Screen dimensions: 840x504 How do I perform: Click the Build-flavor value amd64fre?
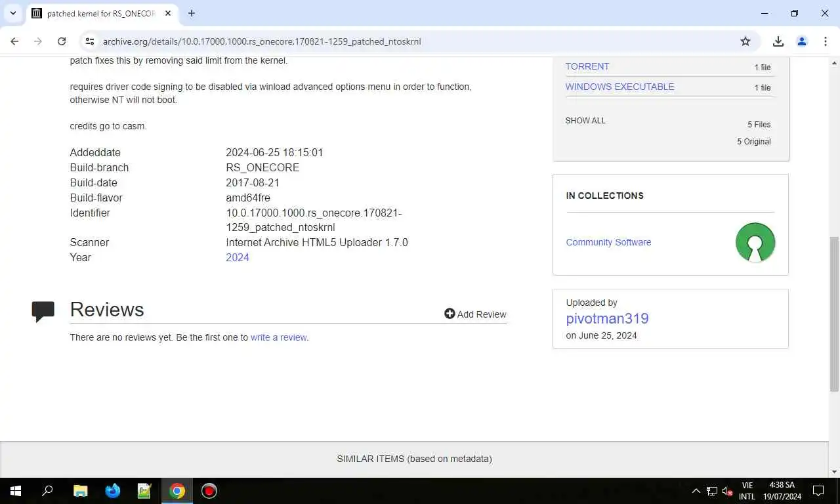[x=248, y=198]
